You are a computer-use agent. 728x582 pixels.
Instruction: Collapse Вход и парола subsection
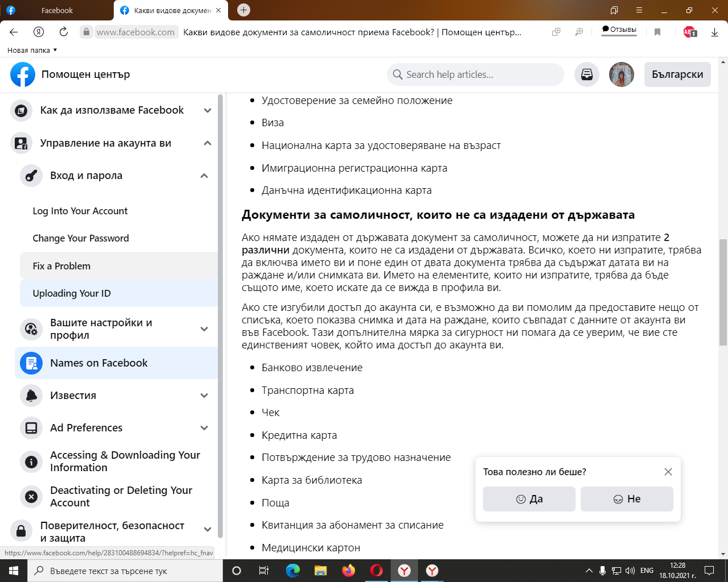click(204, 176)
